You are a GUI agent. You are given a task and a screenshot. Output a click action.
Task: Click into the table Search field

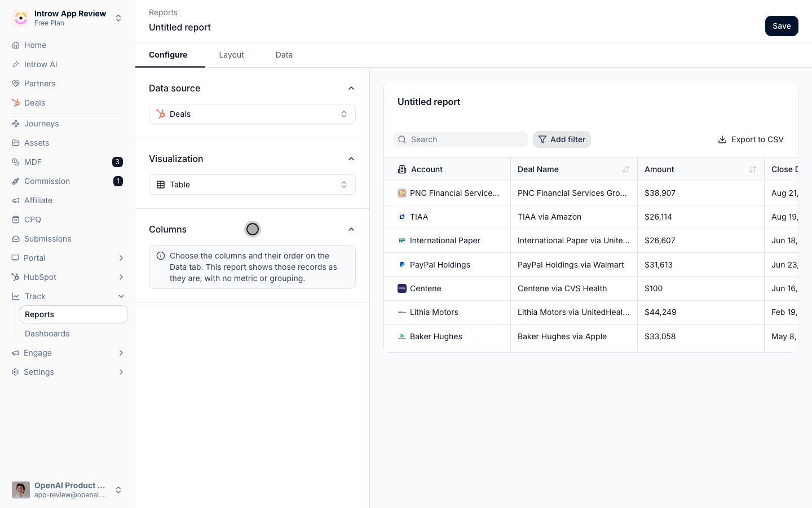[x=461, y=139]
